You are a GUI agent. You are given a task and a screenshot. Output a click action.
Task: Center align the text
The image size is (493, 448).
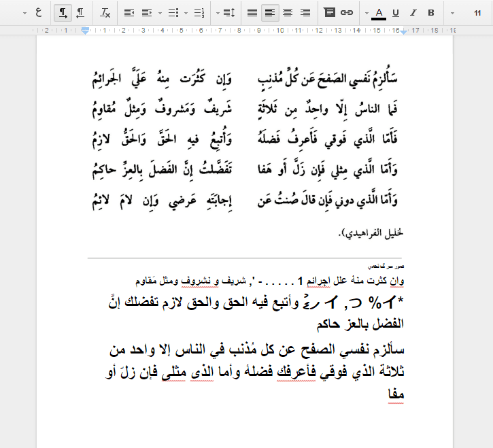pyautogui.click(x=288, y=13)
